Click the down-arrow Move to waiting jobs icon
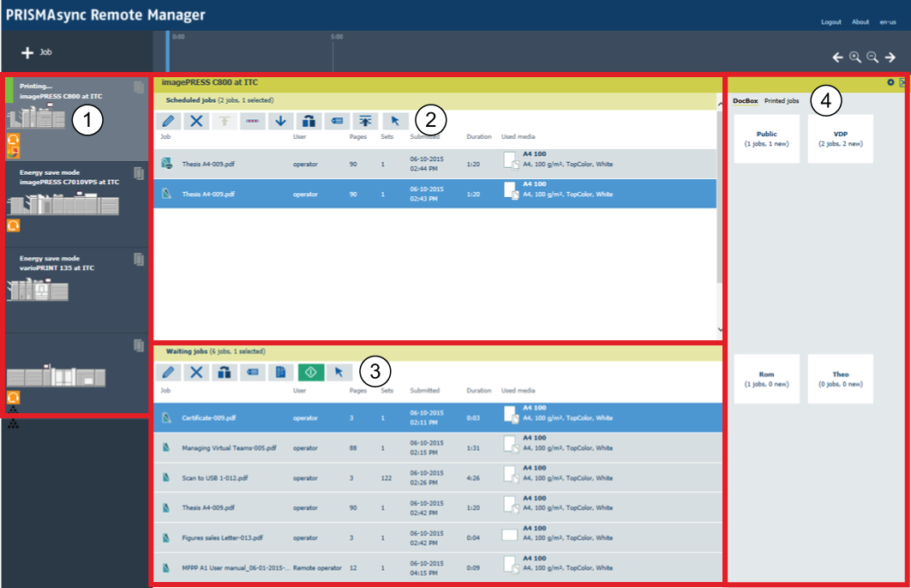The height and width of the screenshot is (588, 911). 280,121
